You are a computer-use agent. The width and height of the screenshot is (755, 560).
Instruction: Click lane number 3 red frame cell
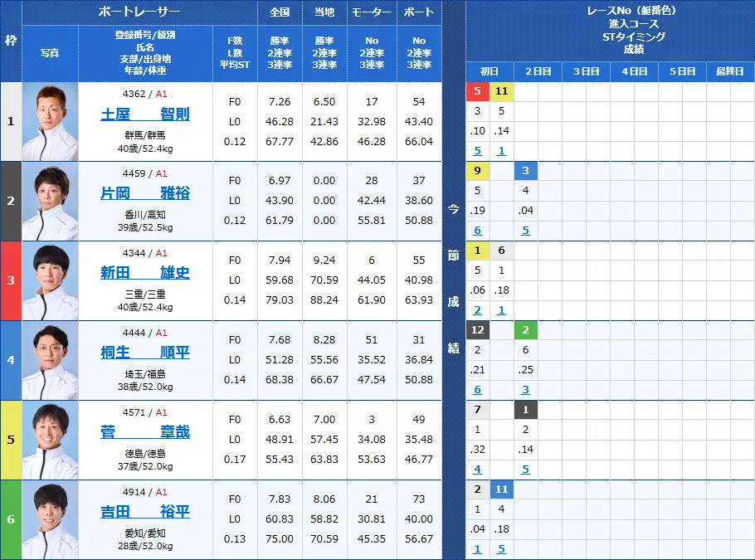click(11, 280)
